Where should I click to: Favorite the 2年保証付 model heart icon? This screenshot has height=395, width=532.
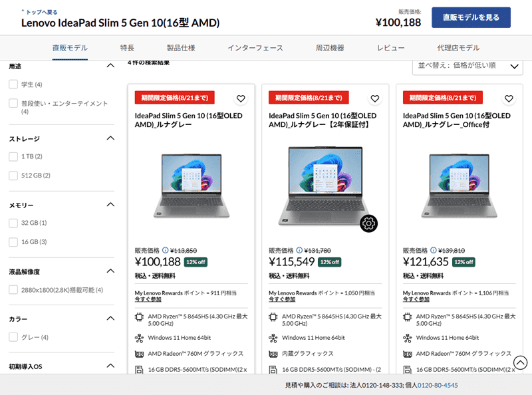click(375, 98)
